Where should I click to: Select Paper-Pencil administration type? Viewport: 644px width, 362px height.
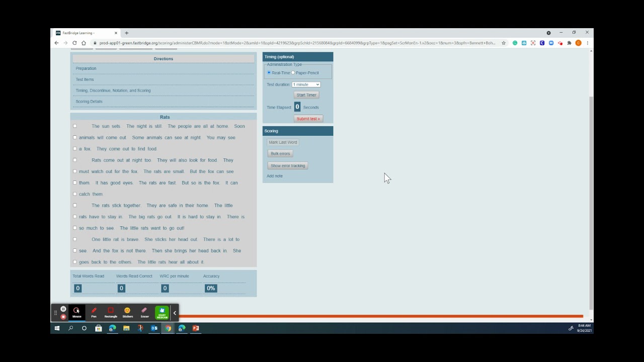(x=293, y=73)
